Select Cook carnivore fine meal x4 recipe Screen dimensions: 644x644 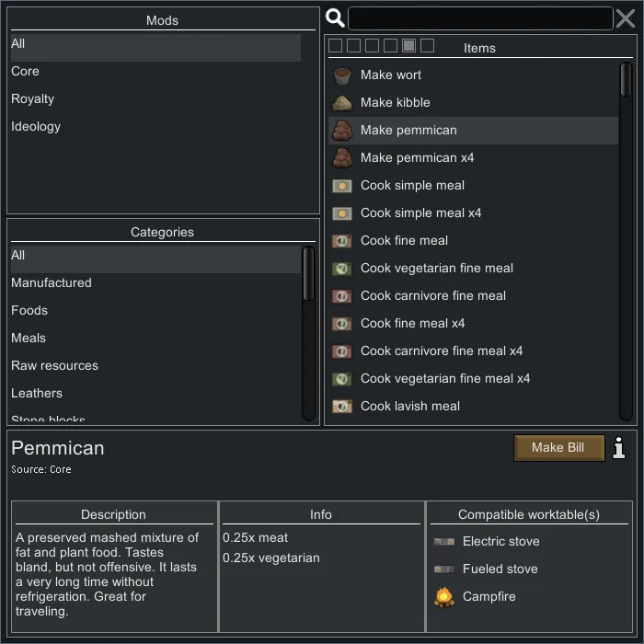point(442,351)
